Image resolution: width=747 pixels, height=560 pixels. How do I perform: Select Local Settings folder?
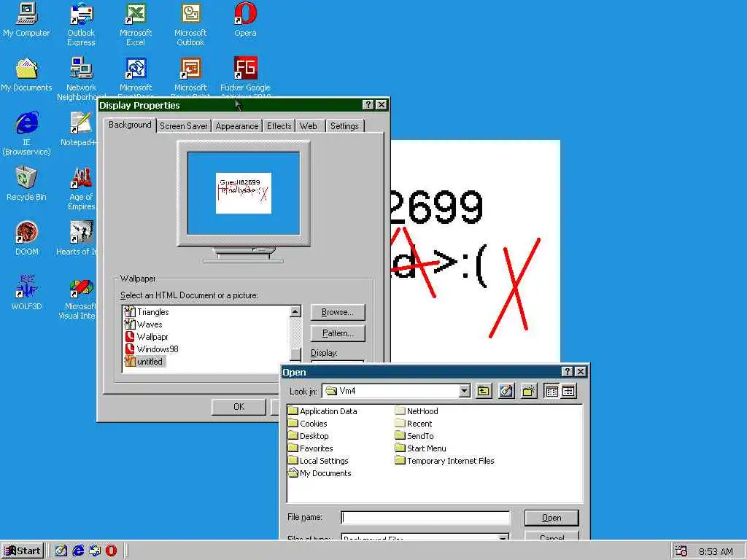click(318, 461)
